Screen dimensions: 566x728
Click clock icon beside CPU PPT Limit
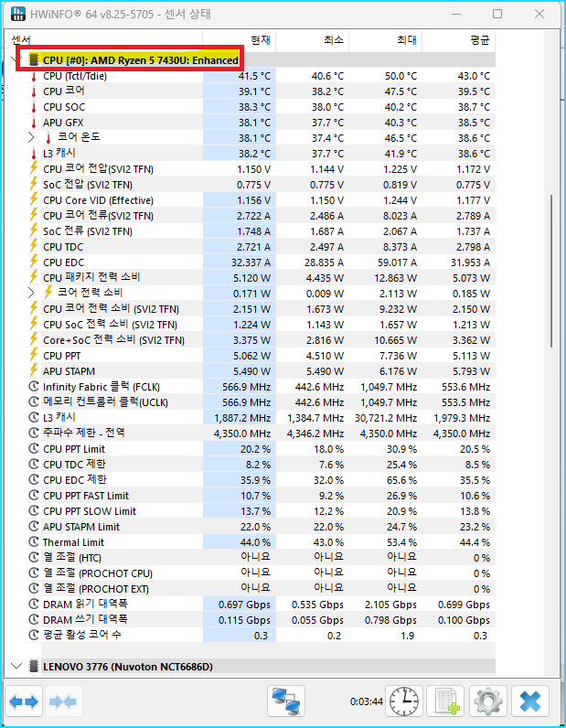click(34, 449)
